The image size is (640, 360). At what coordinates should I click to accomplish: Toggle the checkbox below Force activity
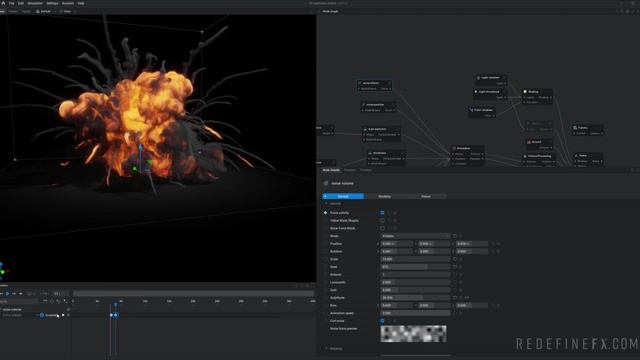[x=382, y=220]
